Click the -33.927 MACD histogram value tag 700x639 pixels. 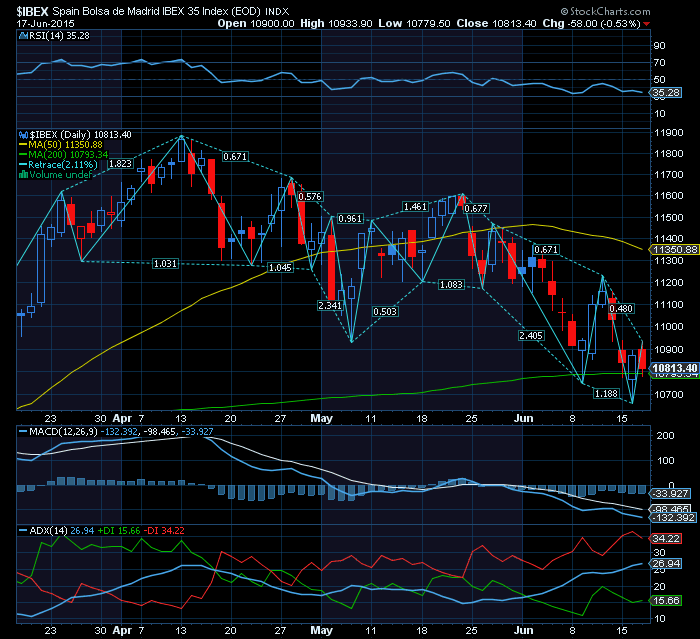(671, 494)
